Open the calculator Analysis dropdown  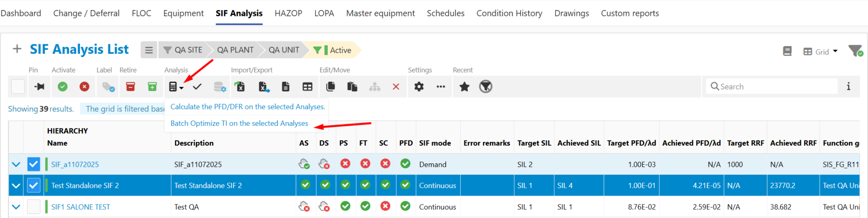point(176,86)
